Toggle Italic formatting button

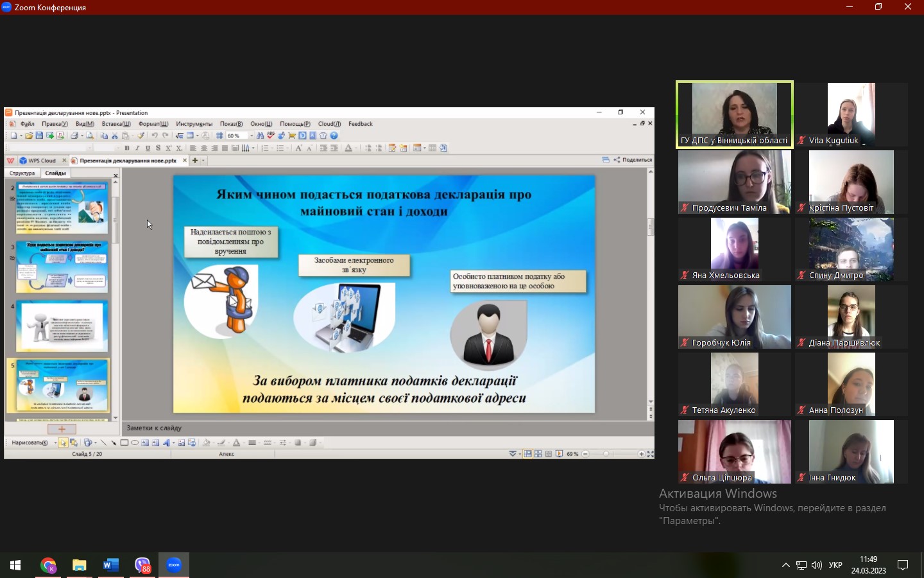pyautogui.click(x=137, y=148)
